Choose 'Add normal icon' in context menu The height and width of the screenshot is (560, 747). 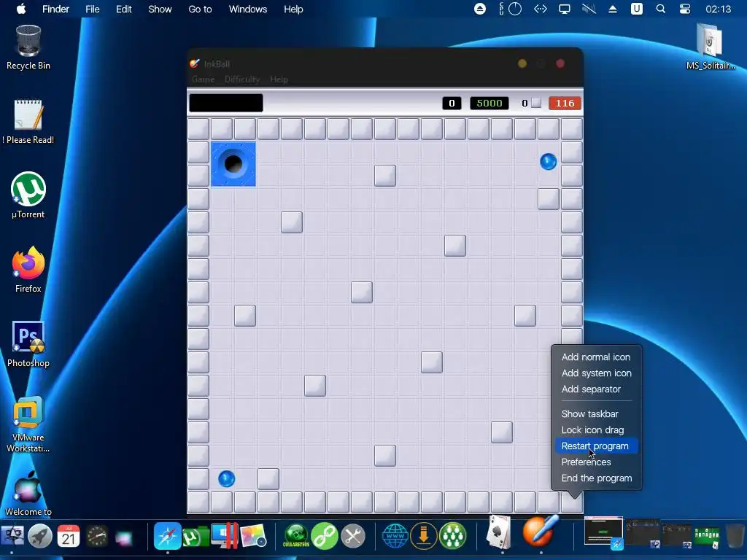tap(596, 357)
